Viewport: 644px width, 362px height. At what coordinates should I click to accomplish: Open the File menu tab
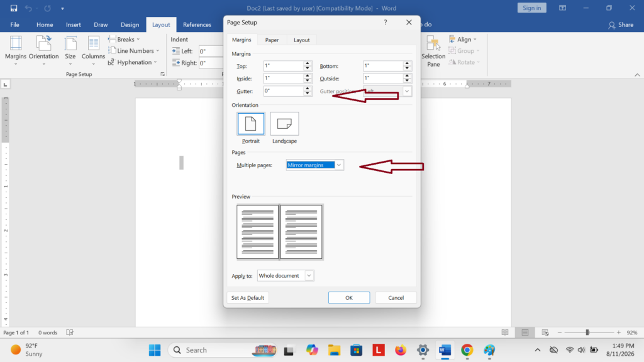[x=15, y=25]
